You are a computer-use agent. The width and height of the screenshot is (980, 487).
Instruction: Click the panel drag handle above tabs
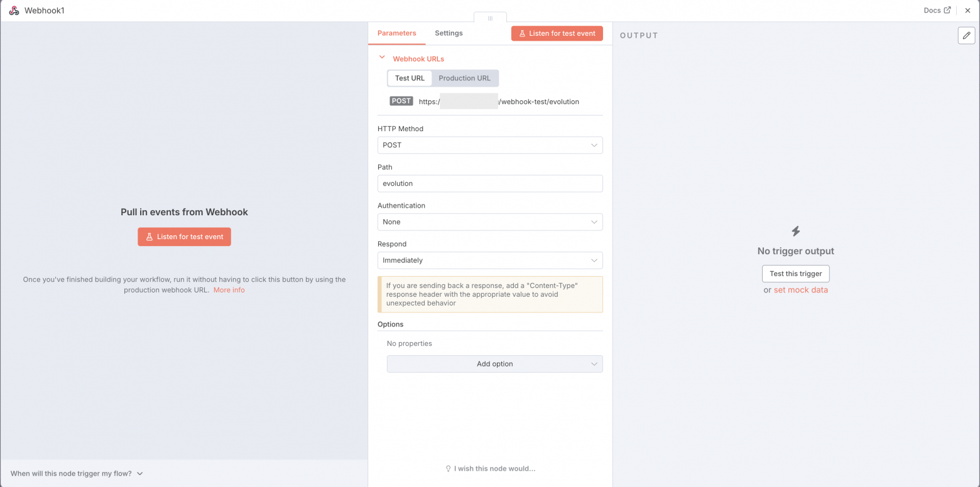[x=490, y=18]
